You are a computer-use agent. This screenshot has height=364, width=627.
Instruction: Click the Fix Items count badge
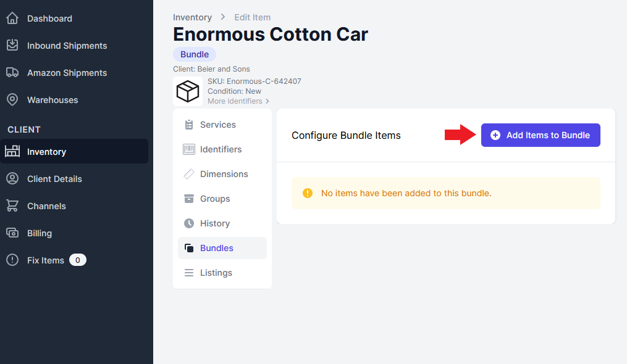click(78, 260)
